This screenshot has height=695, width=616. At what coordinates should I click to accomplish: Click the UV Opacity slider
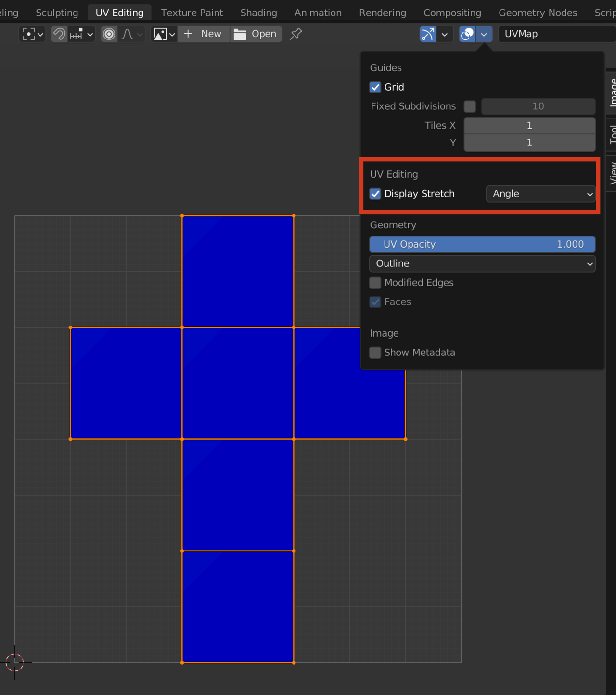coord(482,244)
